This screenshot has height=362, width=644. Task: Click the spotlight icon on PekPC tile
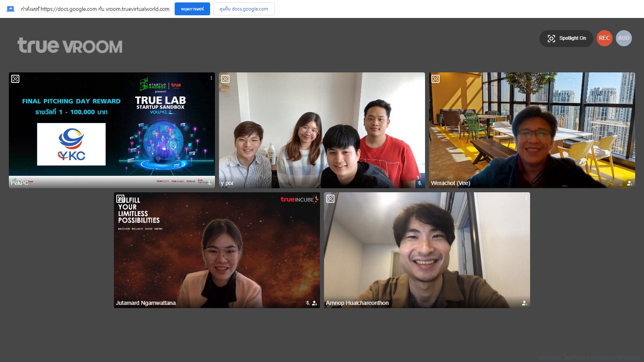[x=15, y=79]
